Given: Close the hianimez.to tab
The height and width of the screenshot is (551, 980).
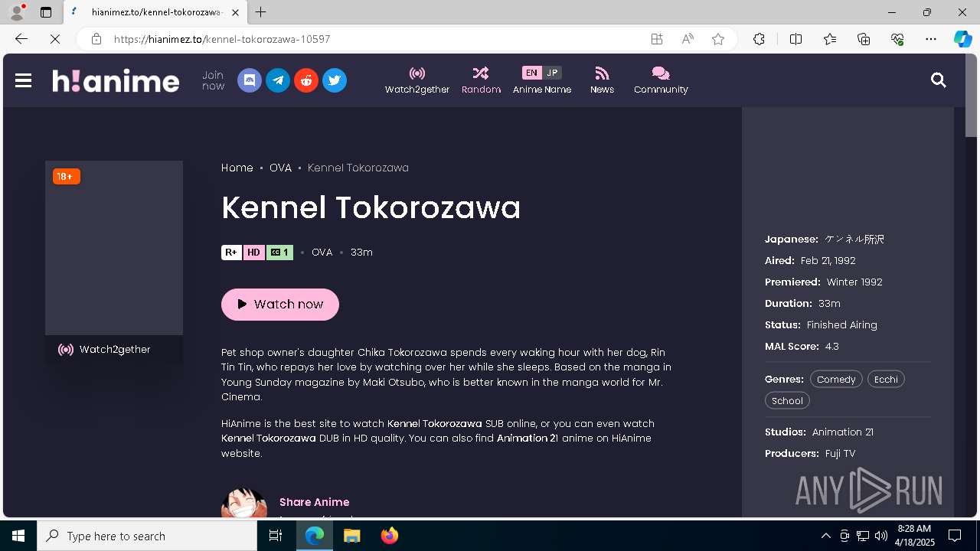Looking at the screenshot, I should point(235,12).
